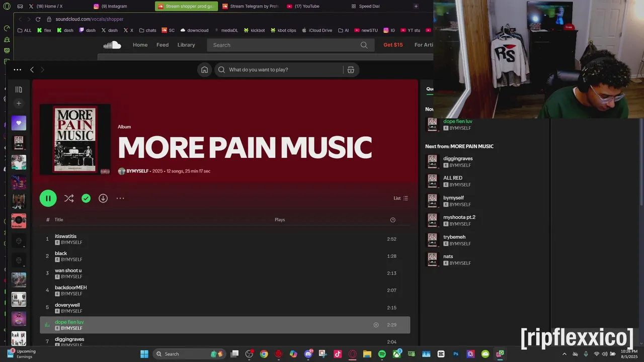Open the AI bookmarks folder
Viewport: 644px width, 362px height.
pos(343,30)
